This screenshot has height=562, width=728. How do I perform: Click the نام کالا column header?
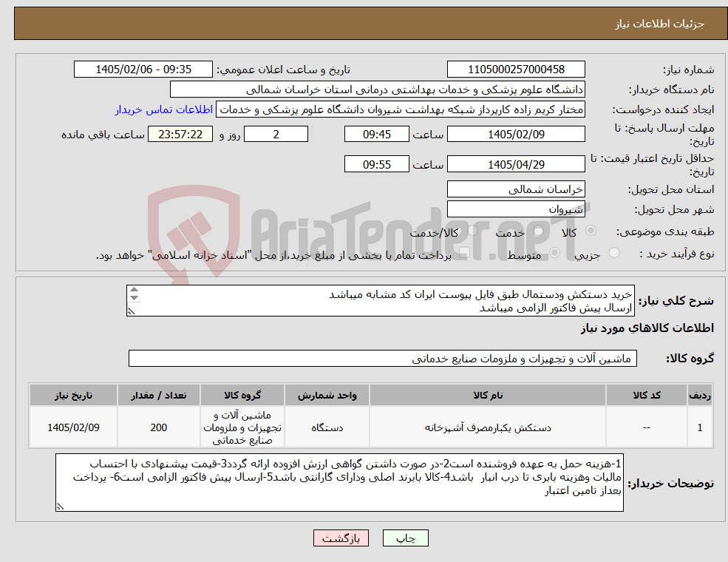tap(488, 396)
